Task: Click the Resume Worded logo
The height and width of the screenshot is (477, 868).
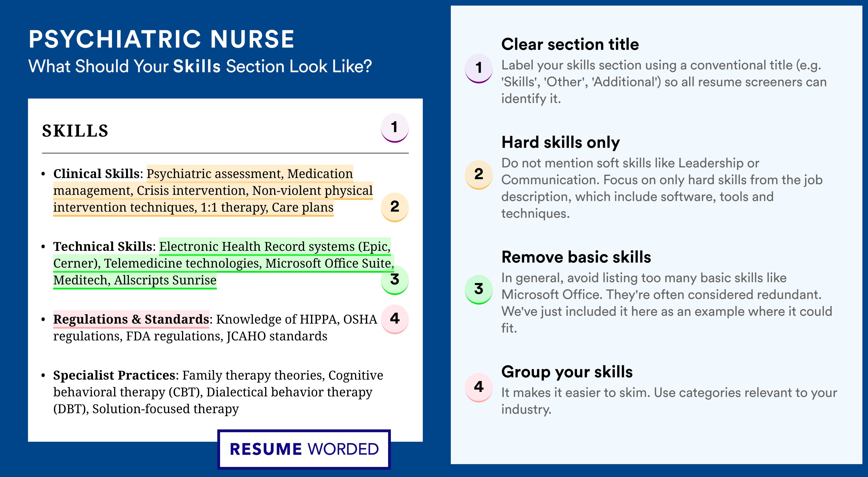Action: point(304,449)
